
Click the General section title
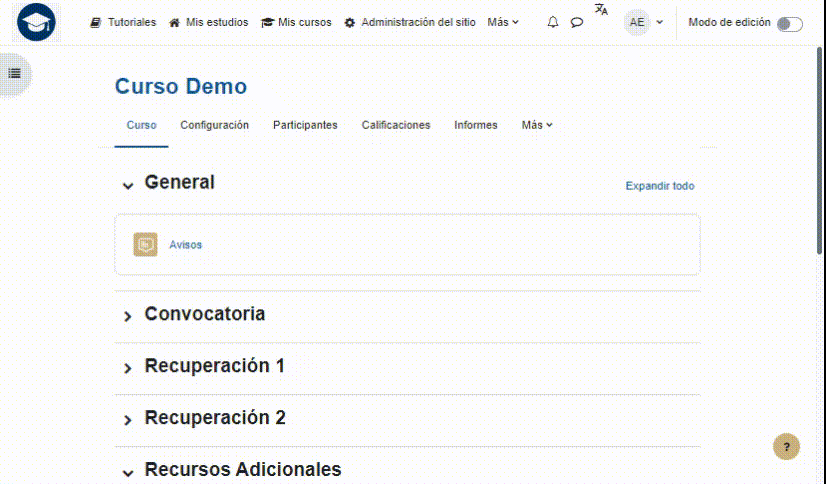(180, 182)
